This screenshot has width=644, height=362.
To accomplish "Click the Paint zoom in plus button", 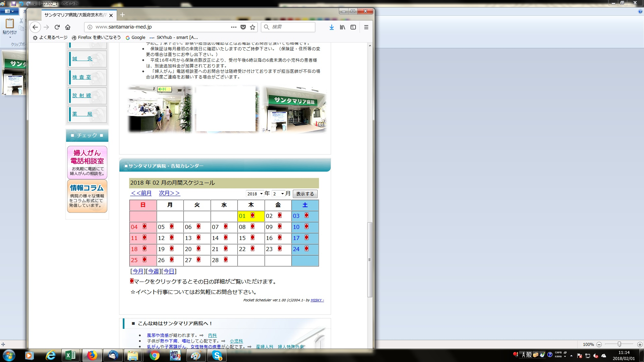I will tap(640, 344).
